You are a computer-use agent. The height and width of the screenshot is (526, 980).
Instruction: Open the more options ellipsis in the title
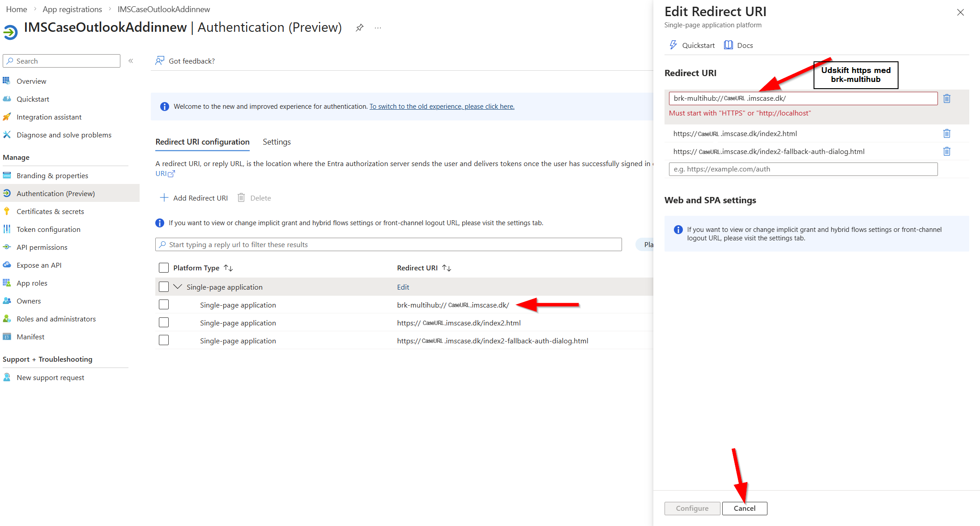pyautogui.click(x=378, y=28)
